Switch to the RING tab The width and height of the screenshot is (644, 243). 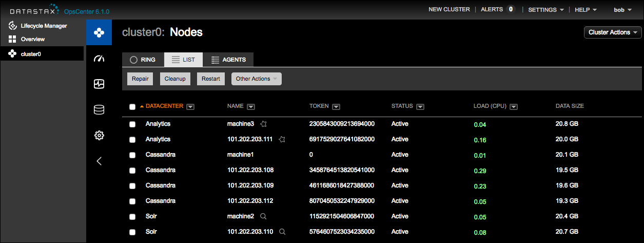point(143,60)
